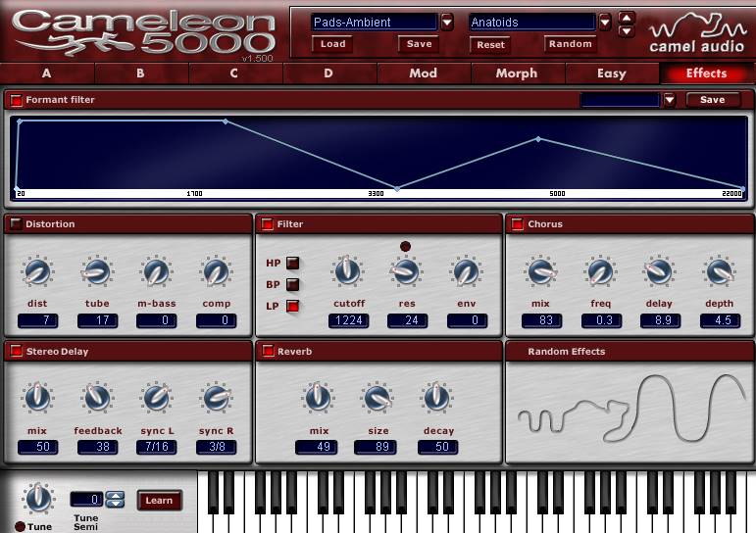Click the Load preset bank button
The image size is (756, 533).
pyautogui.click(x=332, y=44)
